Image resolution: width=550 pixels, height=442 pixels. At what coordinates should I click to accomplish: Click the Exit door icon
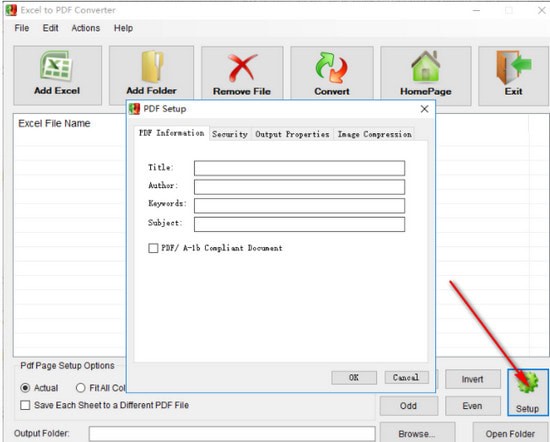[514, 67]
